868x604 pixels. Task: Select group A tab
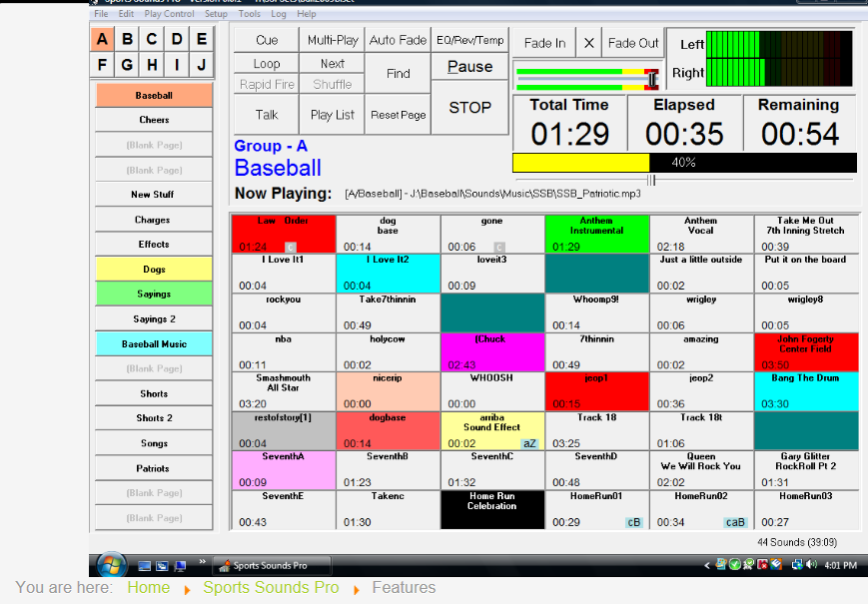102,39
